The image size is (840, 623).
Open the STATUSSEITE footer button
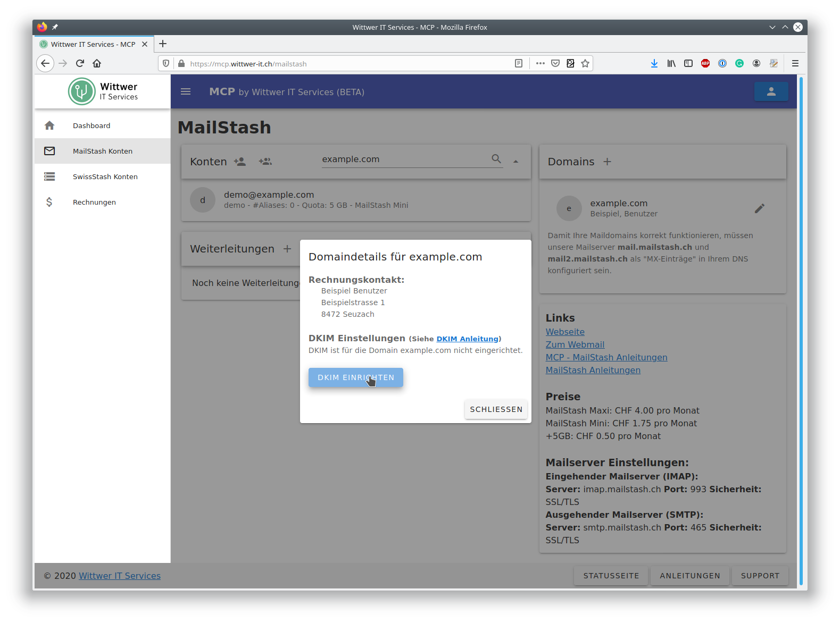coord(611,576)
